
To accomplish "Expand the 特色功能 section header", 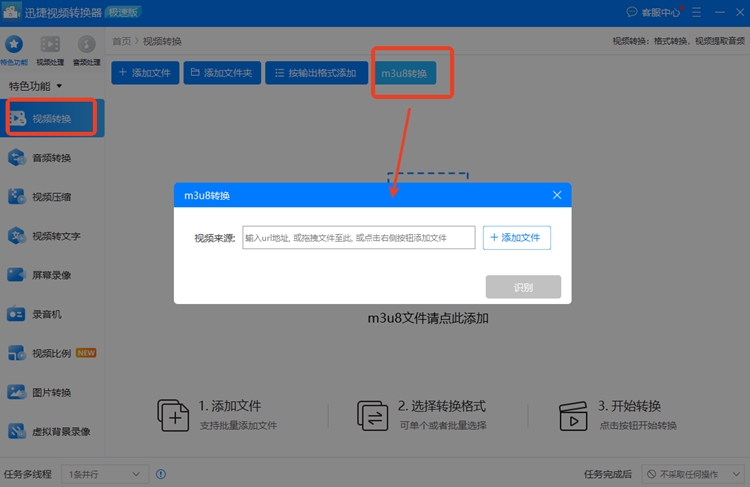I will coord(35,86).
